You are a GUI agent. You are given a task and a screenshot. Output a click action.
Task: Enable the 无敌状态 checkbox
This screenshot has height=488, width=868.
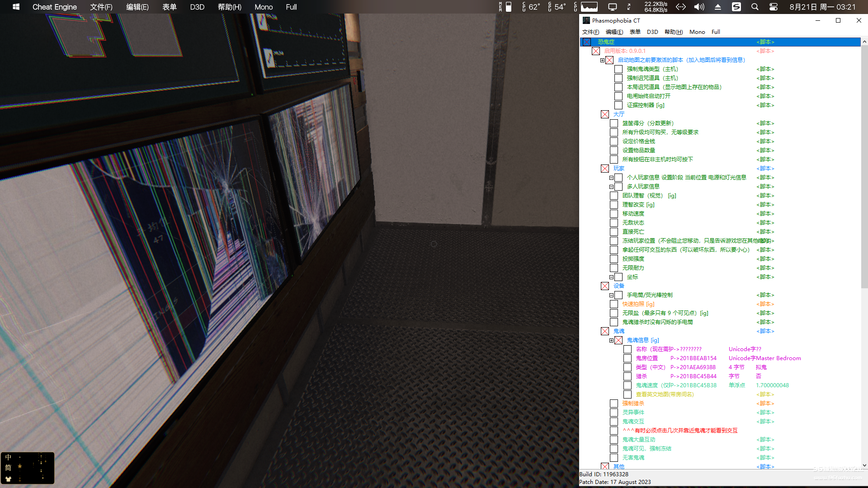[x=613, y=223]
